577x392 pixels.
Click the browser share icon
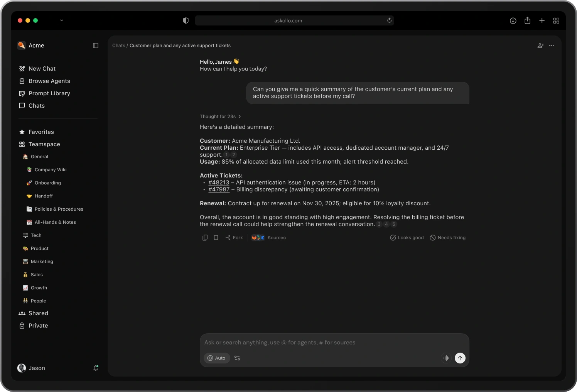(x=528, y=20)
